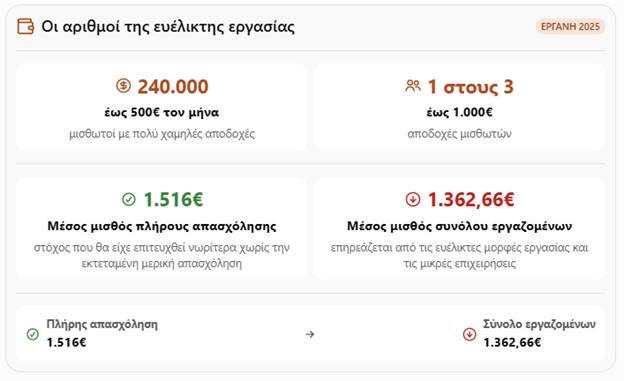
Task: Click the wallet icon beside the title
Action: point(25,27)
